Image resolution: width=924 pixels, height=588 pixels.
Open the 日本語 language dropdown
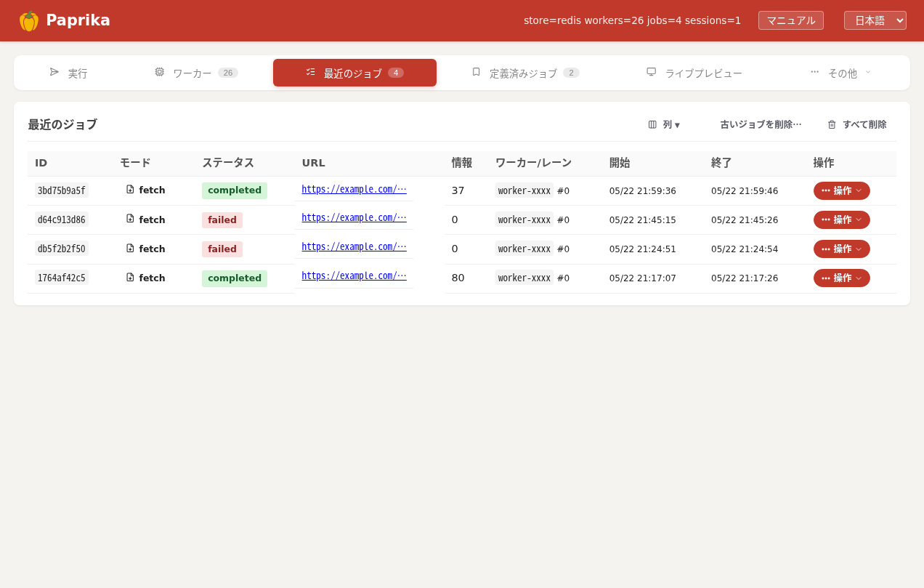875,20
